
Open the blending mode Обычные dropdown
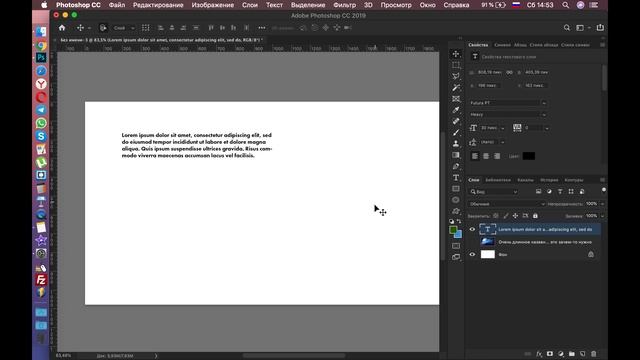pyautogui.click(x=507, y=204)
